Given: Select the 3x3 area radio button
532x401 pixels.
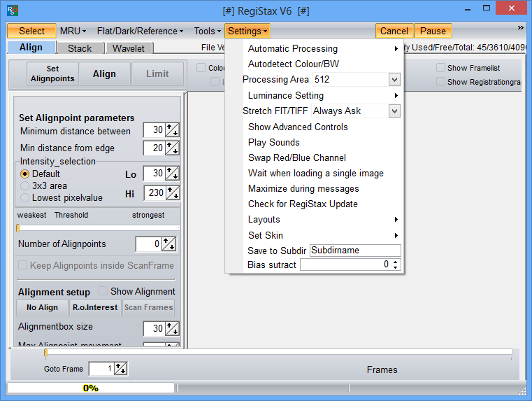Looking at the screenshot, I should coord(24,185).
